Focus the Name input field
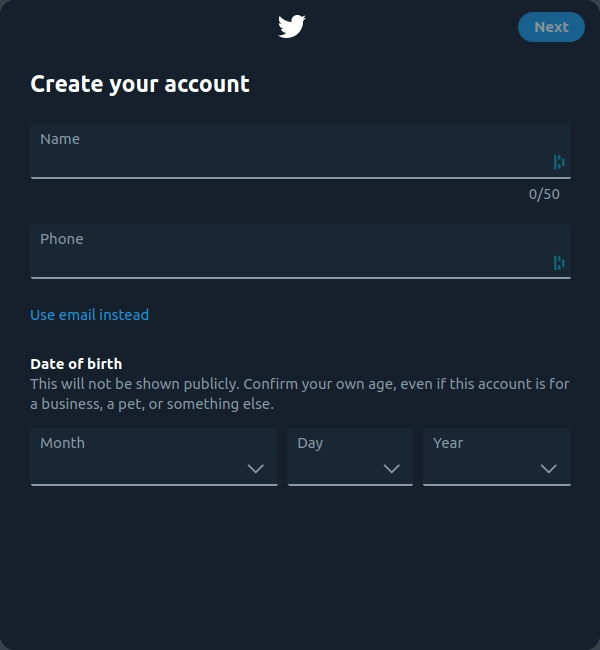 click(290, 160)
